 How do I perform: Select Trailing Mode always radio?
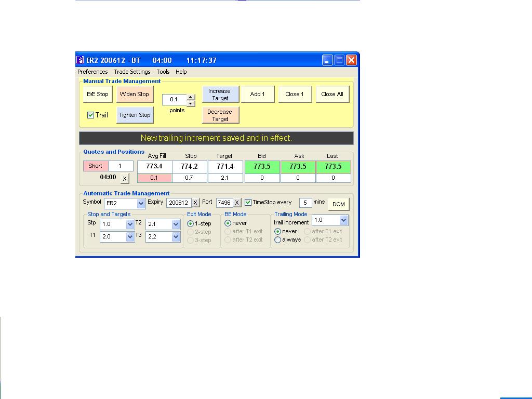[277, 240]
